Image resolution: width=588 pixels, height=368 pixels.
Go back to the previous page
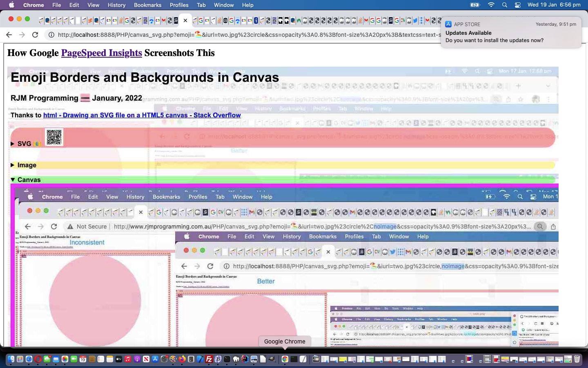tap(9, 35)
